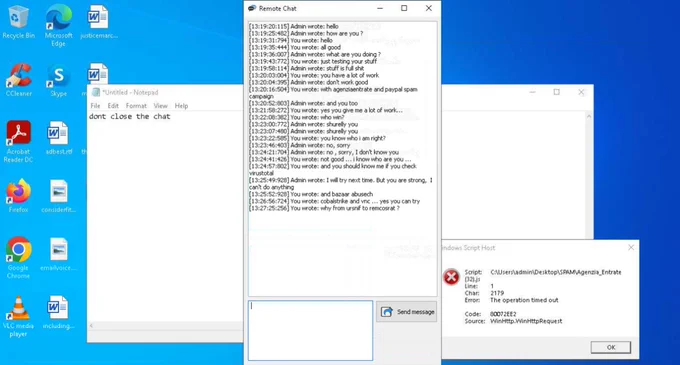This screenshot has height=365, width=680.
Task: Open Notepad's View menu
Action: (160, 106)
